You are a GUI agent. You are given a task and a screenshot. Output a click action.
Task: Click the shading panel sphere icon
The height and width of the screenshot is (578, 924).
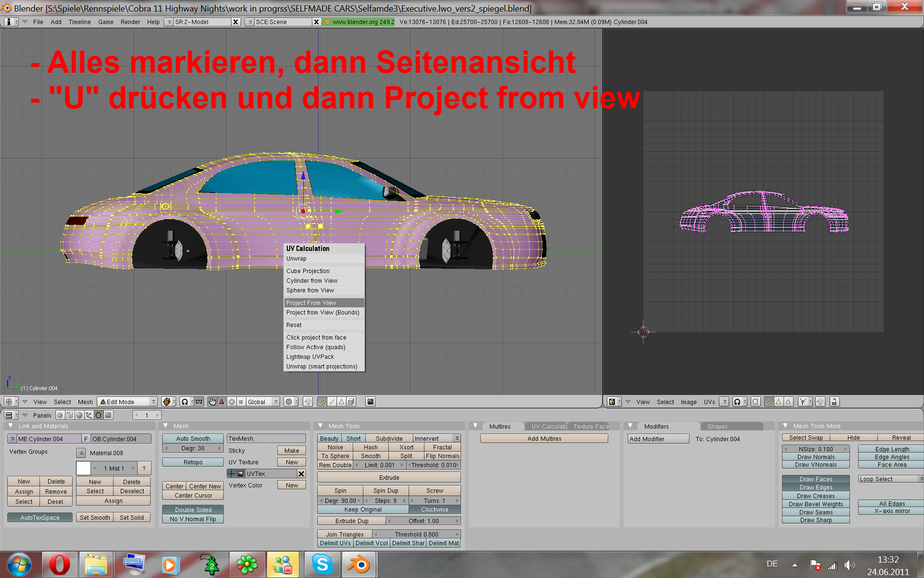79,415
